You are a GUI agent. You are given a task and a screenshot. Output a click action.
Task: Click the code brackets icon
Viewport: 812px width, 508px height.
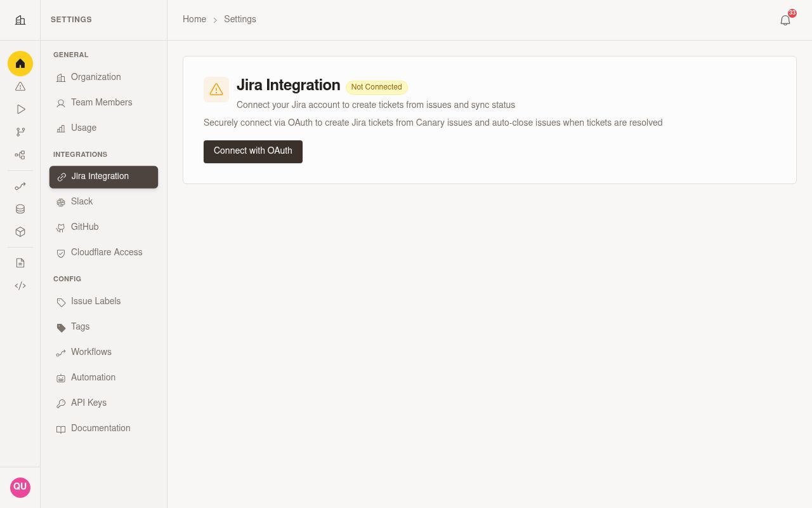[20, 286]
